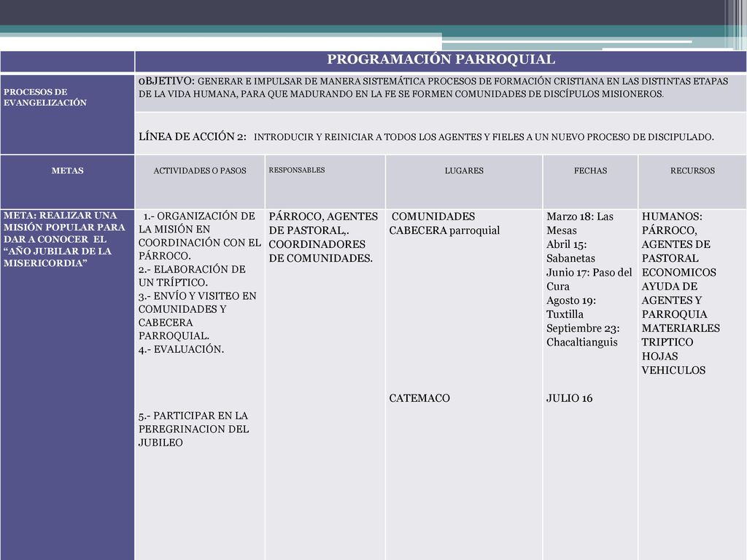This screenshot has width=747, height=560.
Task: Click the 'OBJETIVO: GENERAR E IMPULSAR' paragraph
Action: pyautogui.click(x=433, y=87)
